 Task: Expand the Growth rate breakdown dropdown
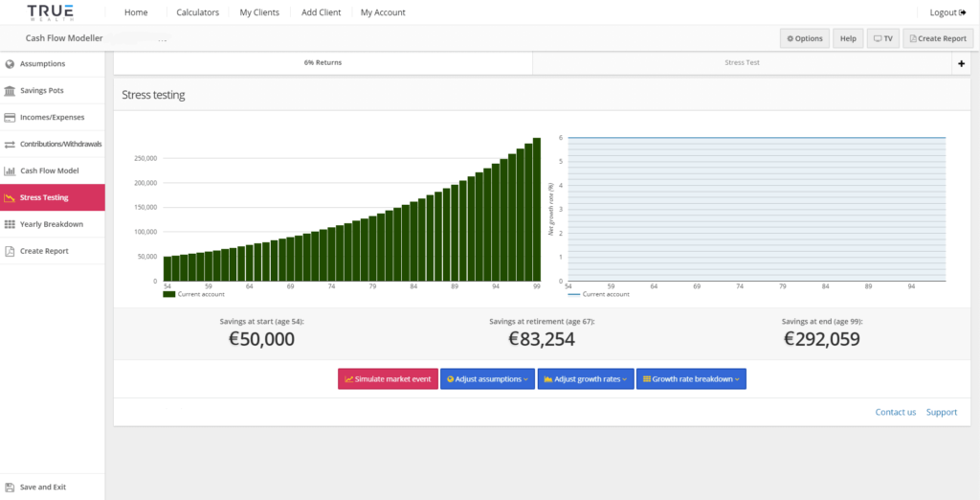(691, 378)
